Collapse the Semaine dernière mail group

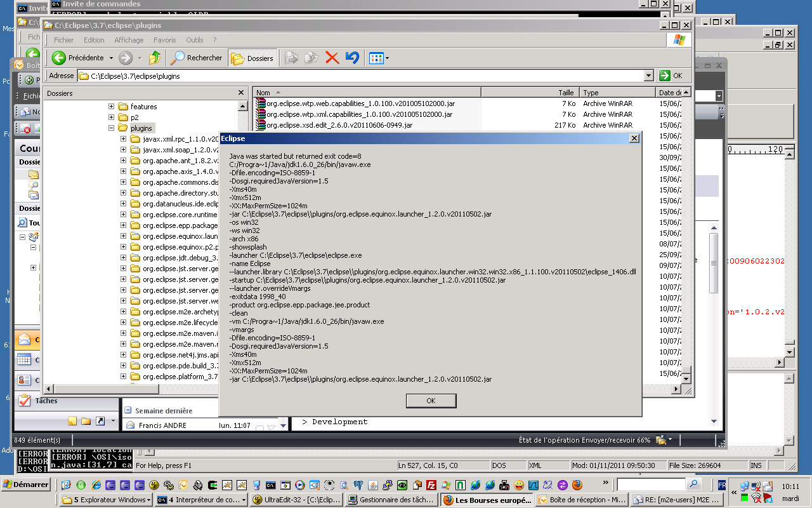click(128, 411)
